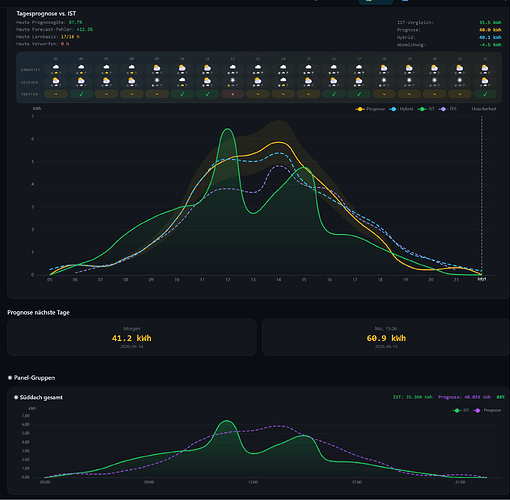The image size is (510, 500).
Task: Click the top-right Prognose 40.0 kWh value
Action: click(490, 30)
